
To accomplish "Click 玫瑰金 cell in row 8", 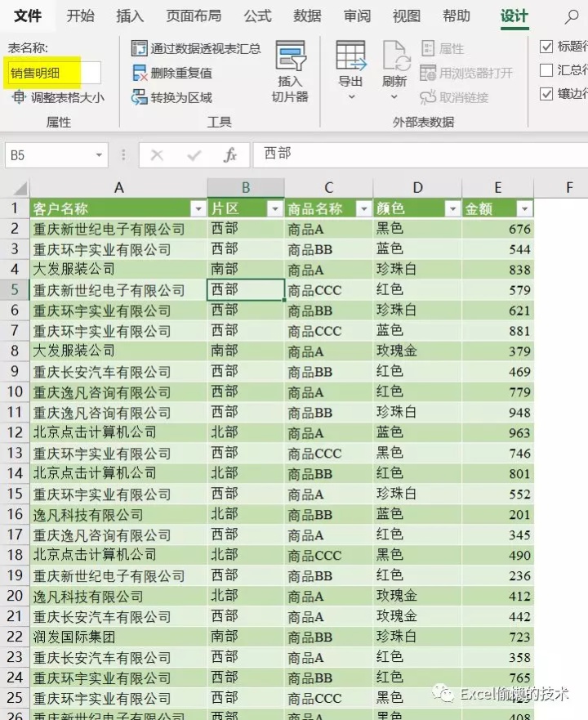I will click(x=417, y=351).
